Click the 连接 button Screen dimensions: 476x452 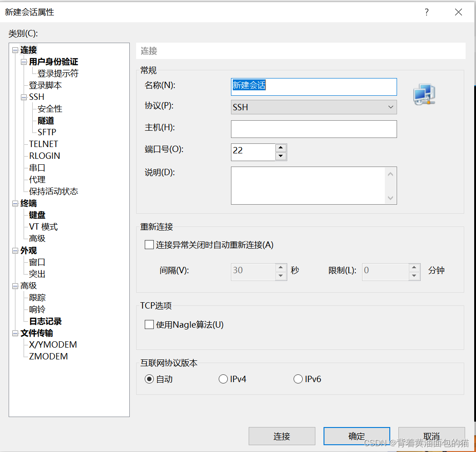tap(282, 436)
